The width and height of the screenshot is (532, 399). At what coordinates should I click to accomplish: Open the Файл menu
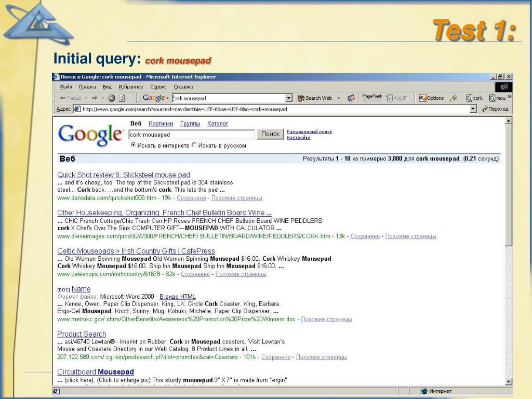66,87
